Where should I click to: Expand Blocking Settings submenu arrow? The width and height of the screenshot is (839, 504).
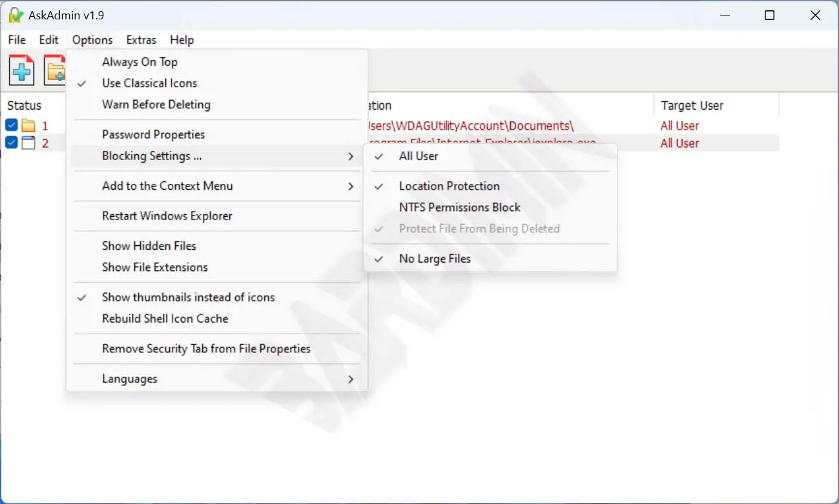click(x=351, y=156)
